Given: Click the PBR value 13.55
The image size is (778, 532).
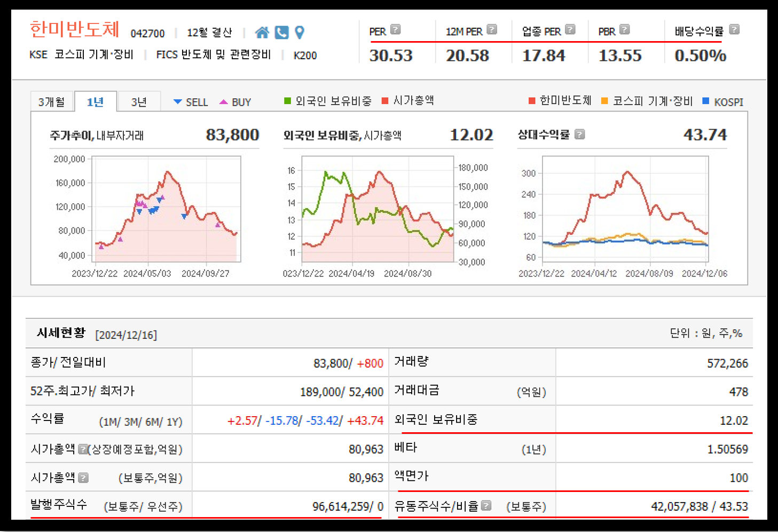Looking at the screenshot, I should coord(620,55).
